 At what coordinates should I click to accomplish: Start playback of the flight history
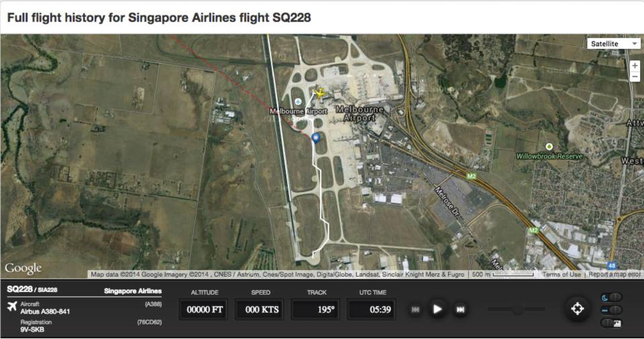(437, 309)
